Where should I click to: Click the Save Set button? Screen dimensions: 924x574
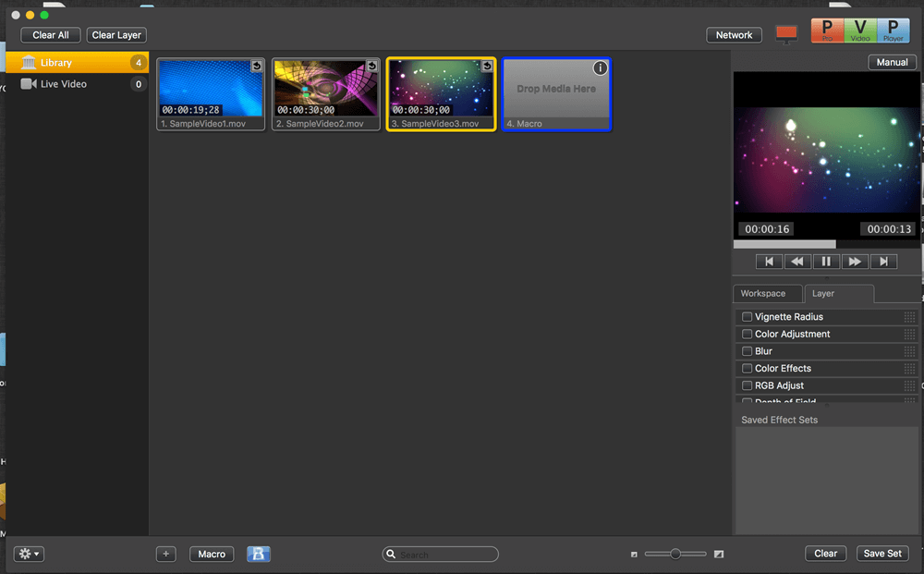coord(882,554)
